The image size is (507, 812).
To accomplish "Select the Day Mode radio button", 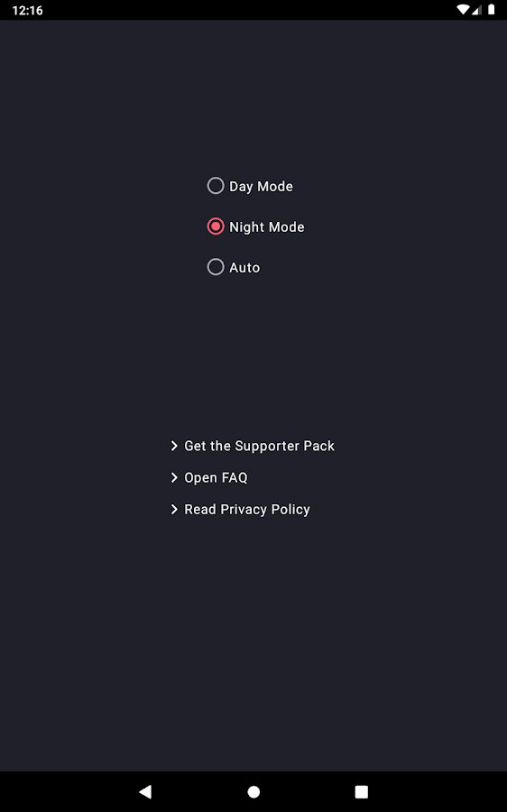I will [216, 185].
